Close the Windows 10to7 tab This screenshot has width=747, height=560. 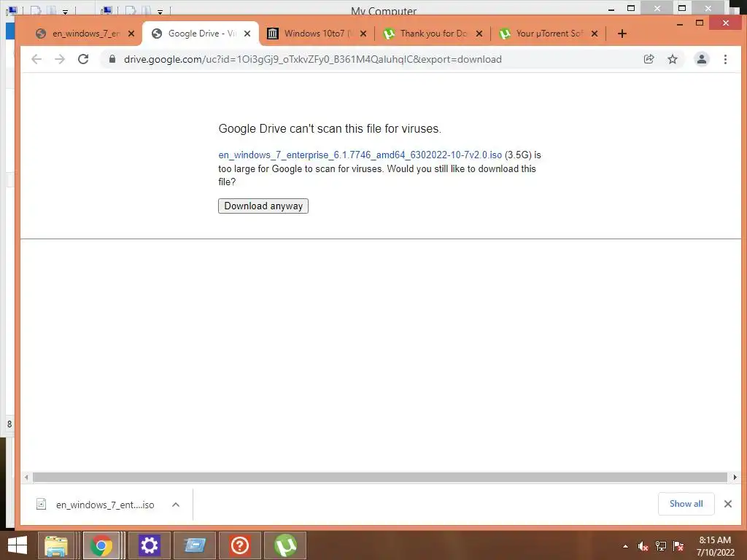(x=363, y=34)
